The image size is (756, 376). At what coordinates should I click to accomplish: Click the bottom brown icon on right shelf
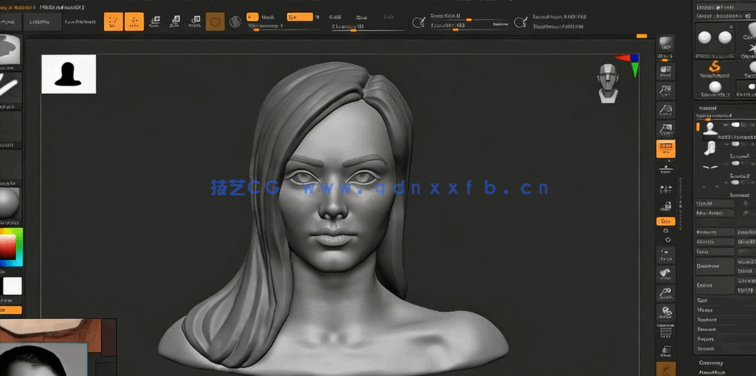pyautogui.click(x=665, y=369)
